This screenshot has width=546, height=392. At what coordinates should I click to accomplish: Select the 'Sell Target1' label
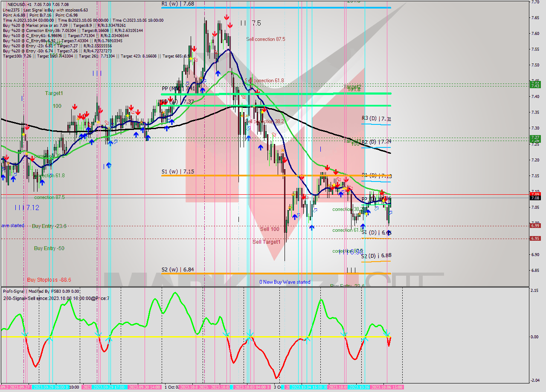coord(266,242)
